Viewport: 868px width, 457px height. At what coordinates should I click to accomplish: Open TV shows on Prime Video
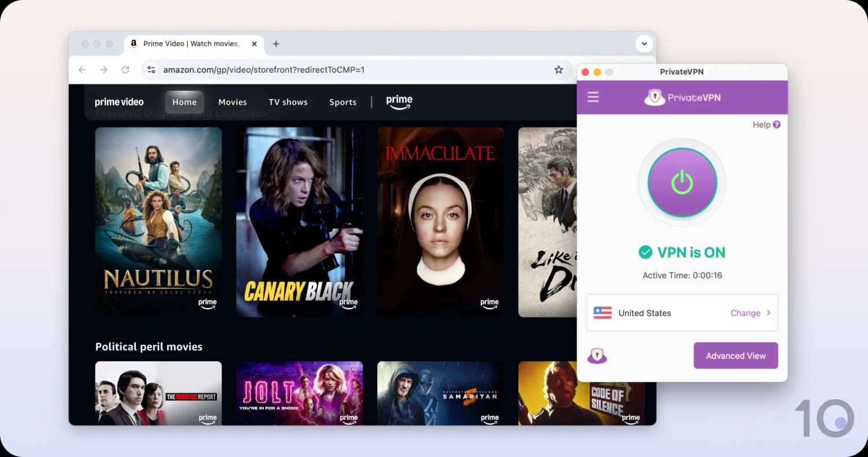point(288,102)
